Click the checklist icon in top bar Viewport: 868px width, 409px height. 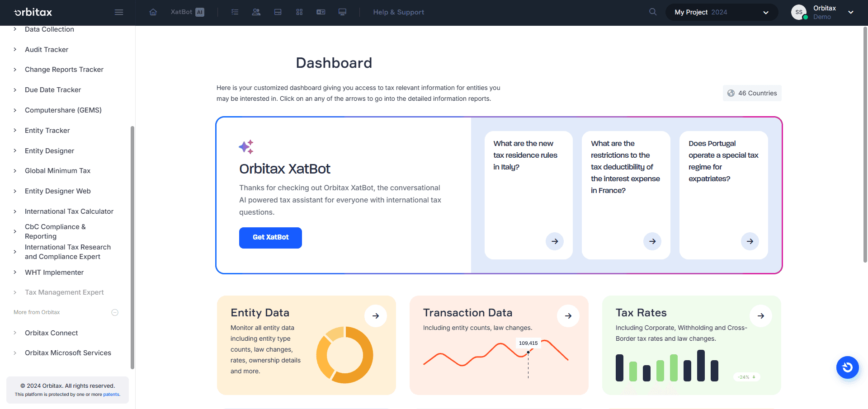[235, 12]
